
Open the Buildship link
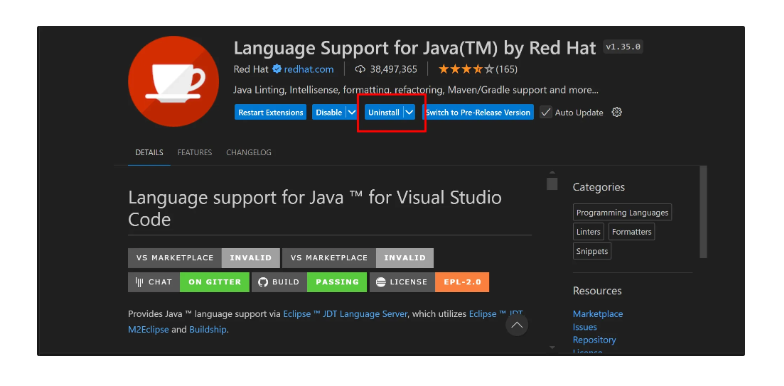[x=208, y=330]
